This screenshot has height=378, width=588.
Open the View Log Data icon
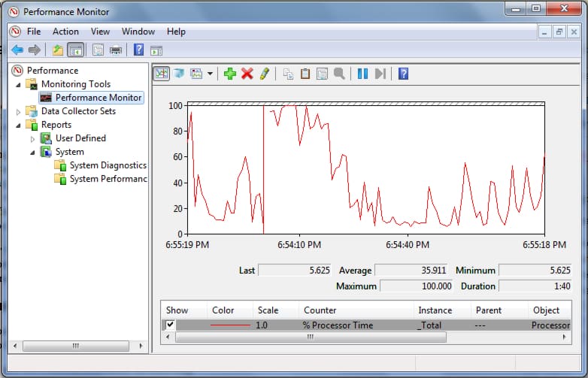179,74
